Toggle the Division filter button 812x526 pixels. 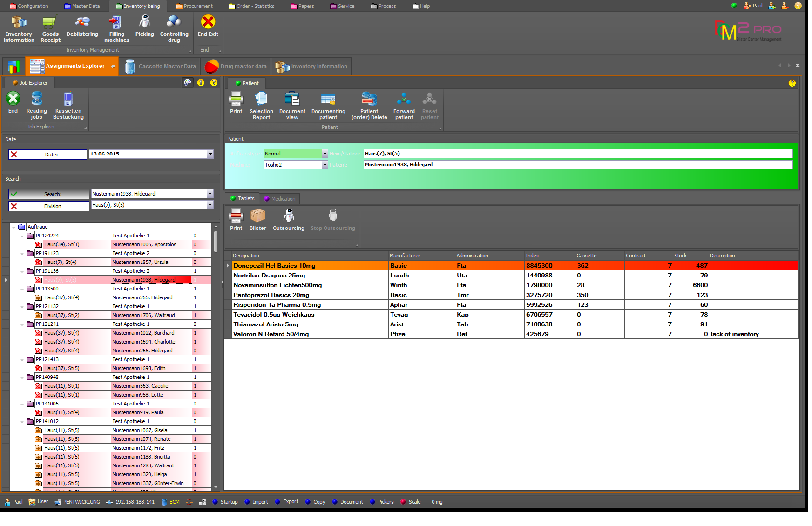[x=49, y=206]
